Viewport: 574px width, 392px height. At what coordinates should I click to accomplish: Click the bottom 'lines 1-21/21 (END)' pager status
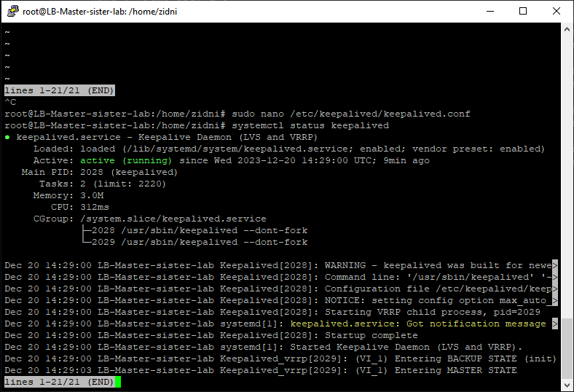pyautogui.click(x=59, y=382)
